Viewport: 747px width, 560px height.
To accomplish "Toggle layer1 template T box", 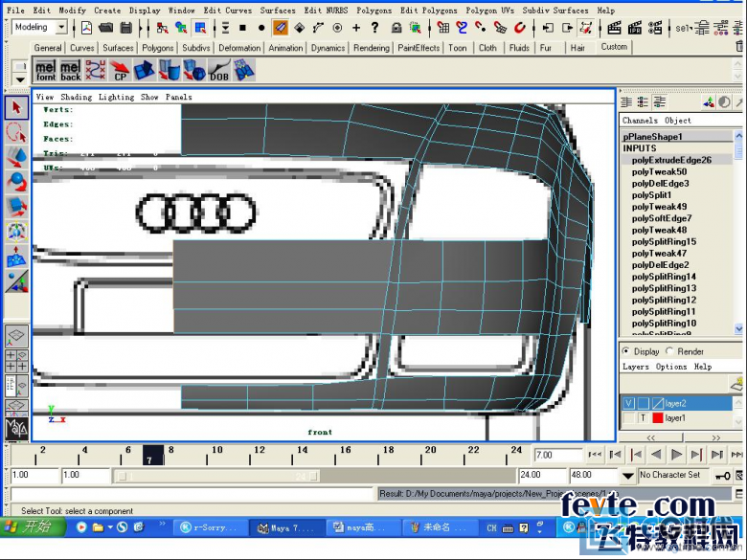I will point(644,418).
